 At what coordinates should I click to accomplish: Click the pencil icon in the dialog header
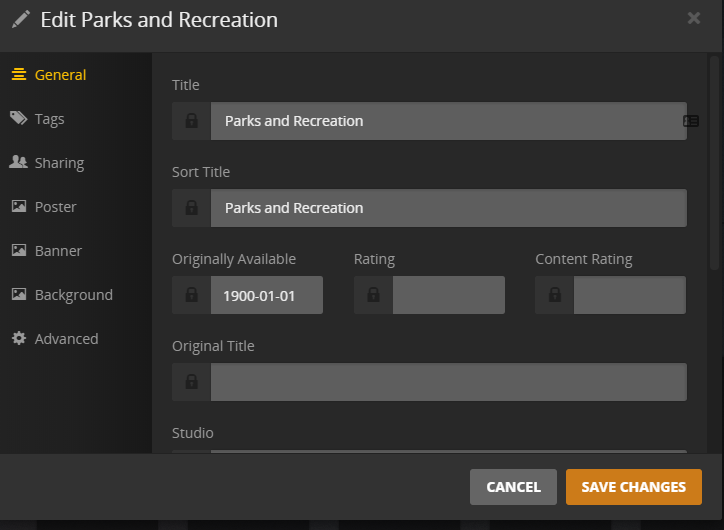(x=20, y=20)
